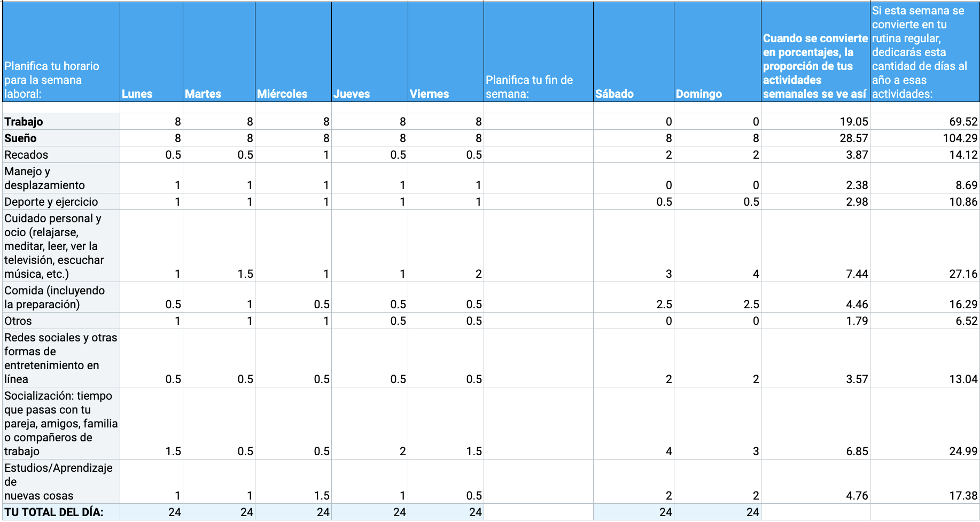Select the Recados row label
980x522 pixels.
(61, 154)
